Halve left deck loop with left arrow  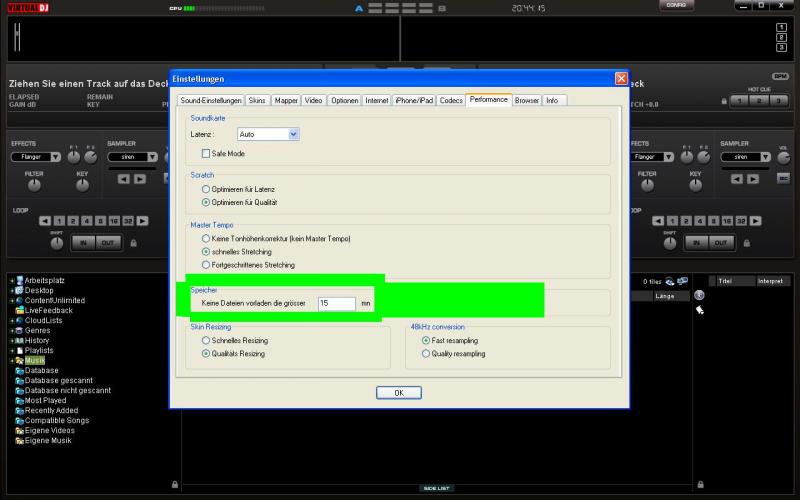[45, 221]
